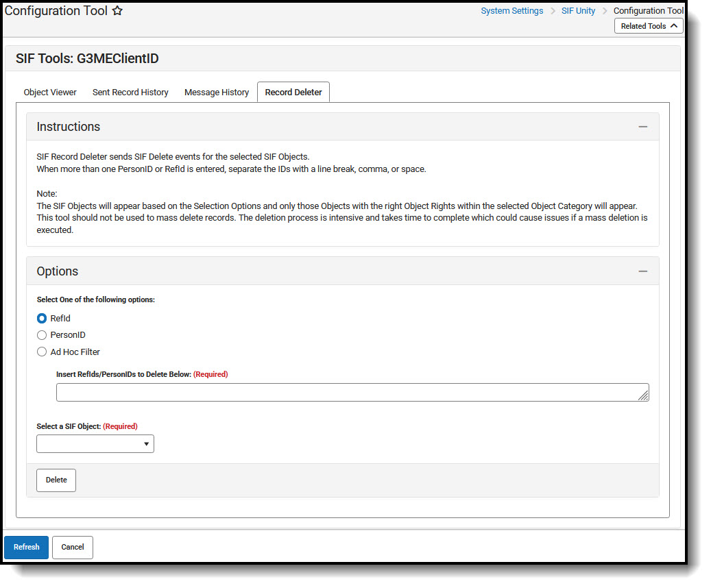The image size is (711, 588).
Task: Click Cancel to dismiss changes
Action: 72,547
